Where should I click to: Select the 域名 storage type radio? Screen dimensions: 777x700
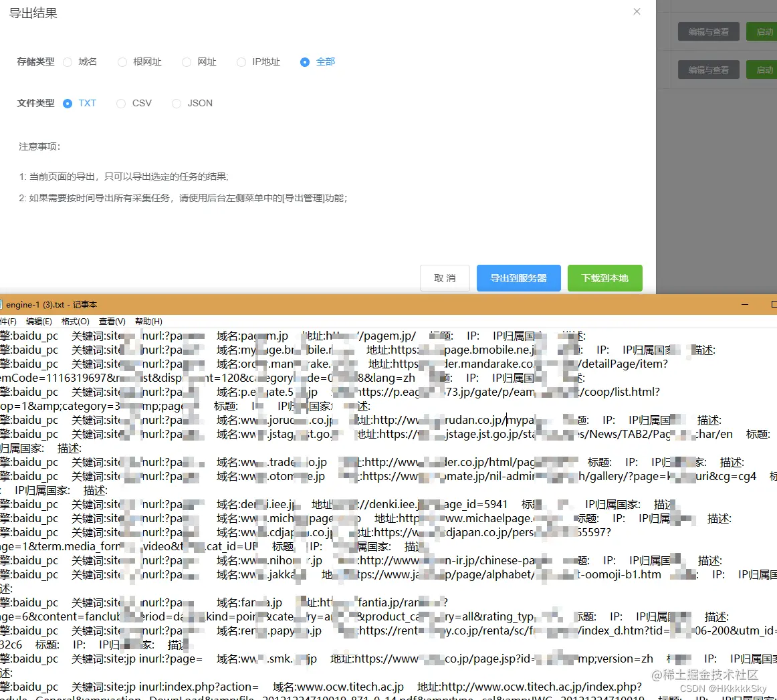click(x=68, y=62)
